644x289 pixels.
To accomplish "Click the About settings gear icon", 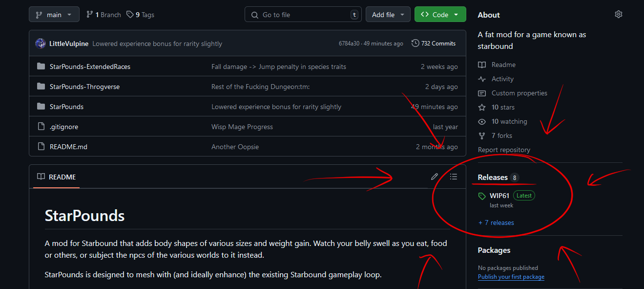I will tap(618, 15).
